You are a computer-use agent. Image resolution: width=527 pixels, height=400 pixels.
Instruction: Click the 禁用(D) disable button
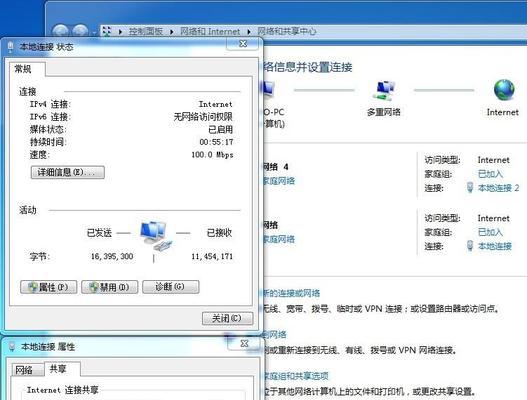click(110, 287)
